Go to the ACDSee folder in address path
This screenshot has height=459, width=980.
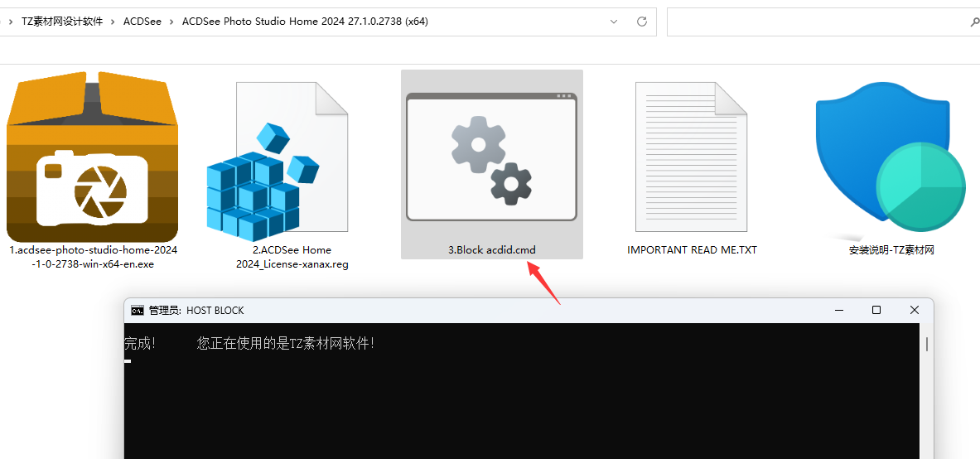(142, 22)
